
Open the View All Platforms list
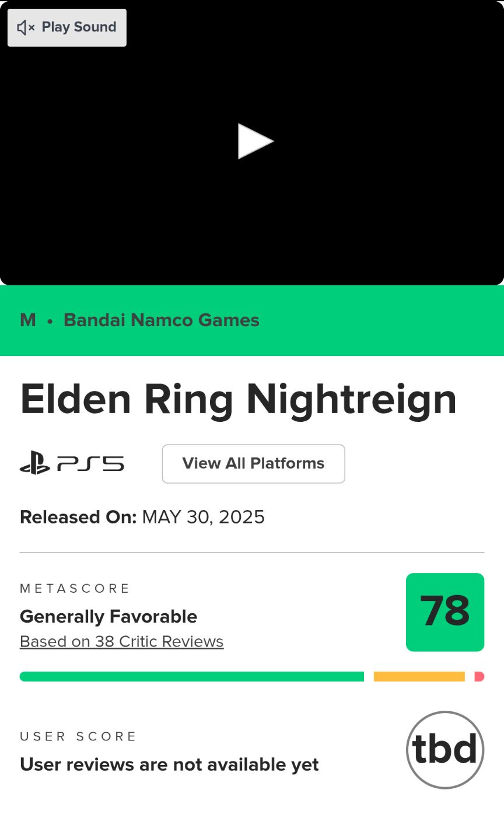click(253, 464)
